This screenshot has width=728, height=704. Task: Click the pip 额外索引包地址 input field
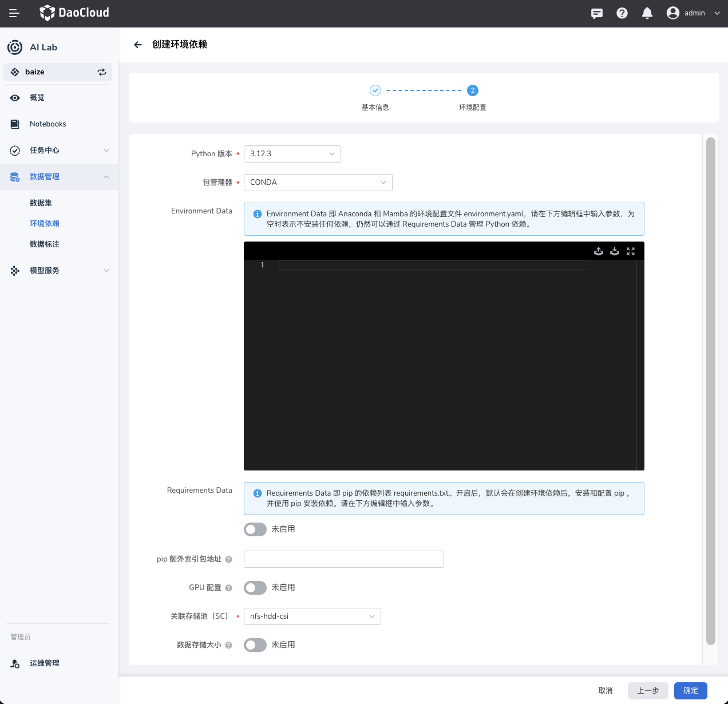tap(343, 559)
